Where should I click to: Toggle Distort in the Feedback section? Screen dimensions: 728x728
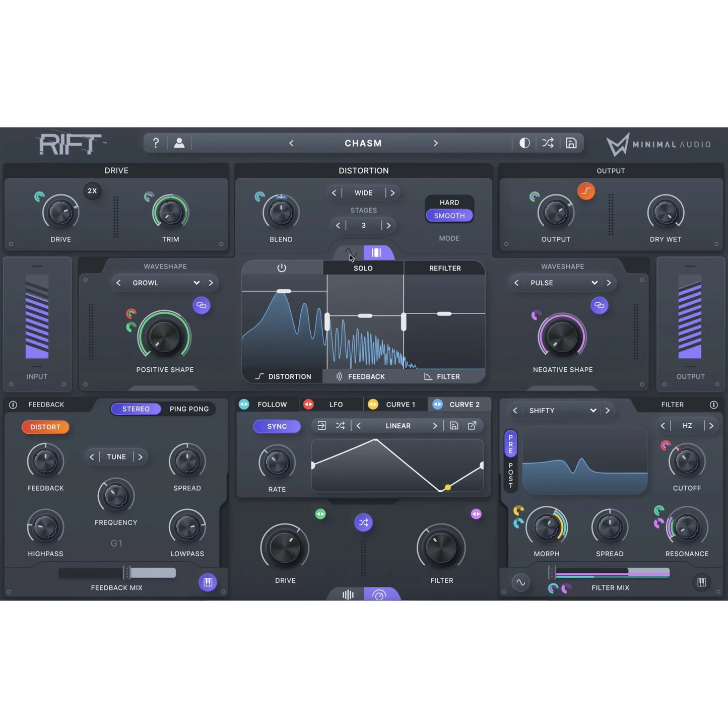click(45, 427)
